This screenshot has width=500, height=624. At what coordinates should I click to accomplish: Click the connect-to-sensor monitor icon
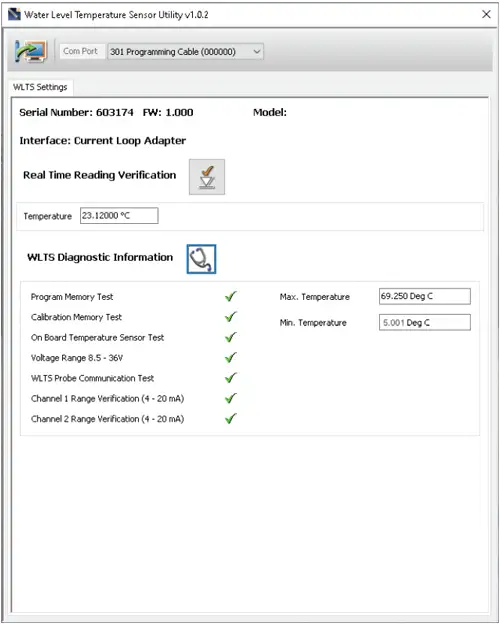tap(31, 51)
